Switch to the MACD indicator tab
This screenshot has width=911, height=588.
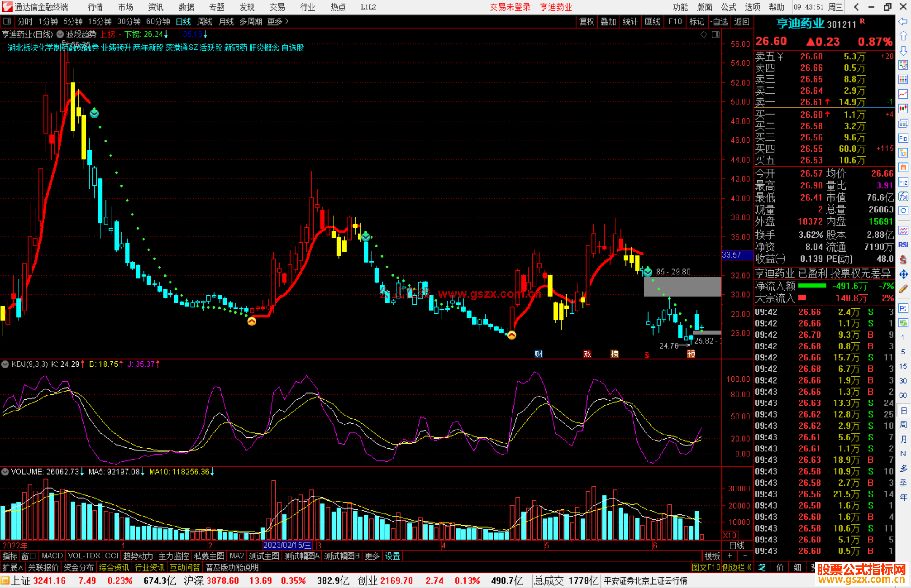[x=52, y=556]
